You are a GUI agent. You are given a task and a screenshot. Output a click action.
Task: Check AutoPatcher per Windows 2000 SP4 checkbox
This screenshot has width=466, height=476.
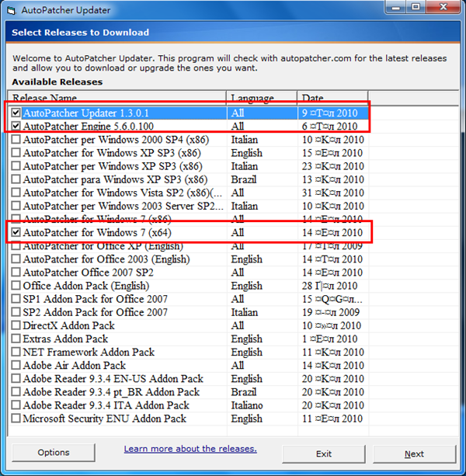[x=16, y=139]
